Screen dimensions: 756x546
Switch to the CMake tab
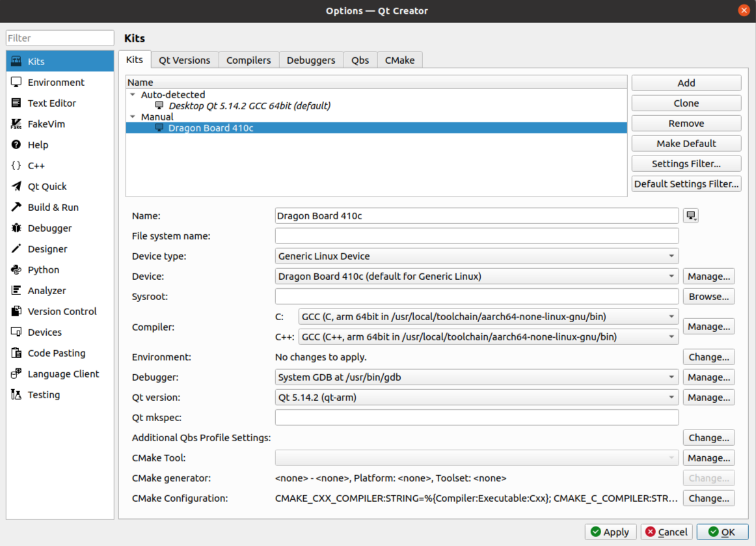pos(399,61)
